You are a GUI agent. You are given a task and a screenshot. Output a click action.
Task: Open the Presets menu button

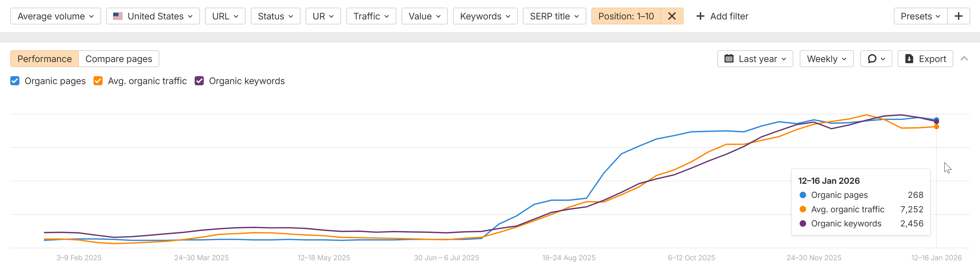[920, 16]
